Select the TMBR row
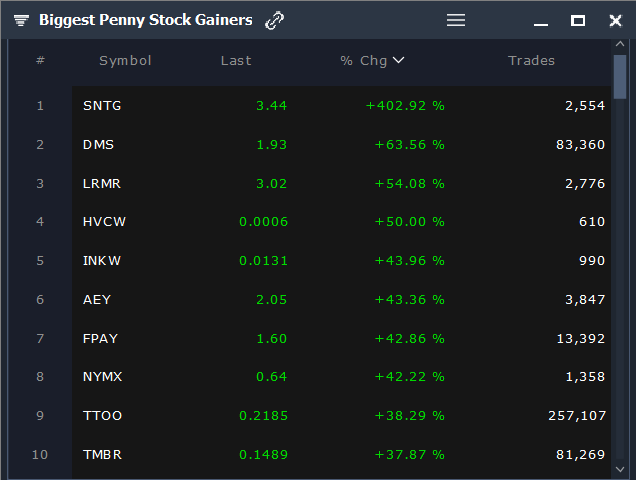 point(342,454)
